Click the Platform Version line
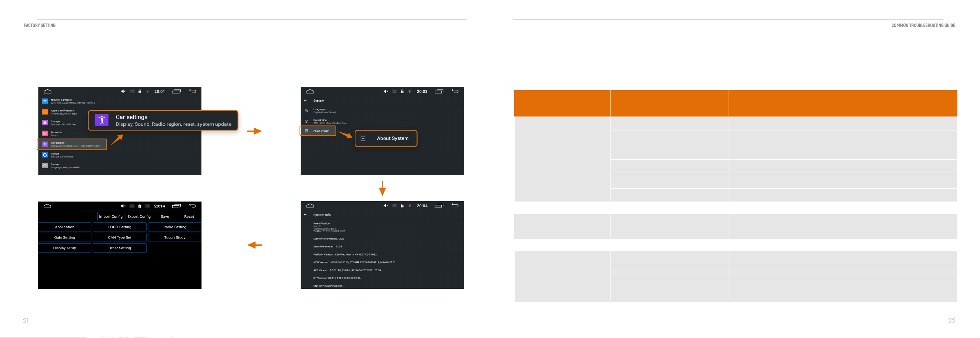This screenshot has width=980, height=338. [x=345, y=255]
